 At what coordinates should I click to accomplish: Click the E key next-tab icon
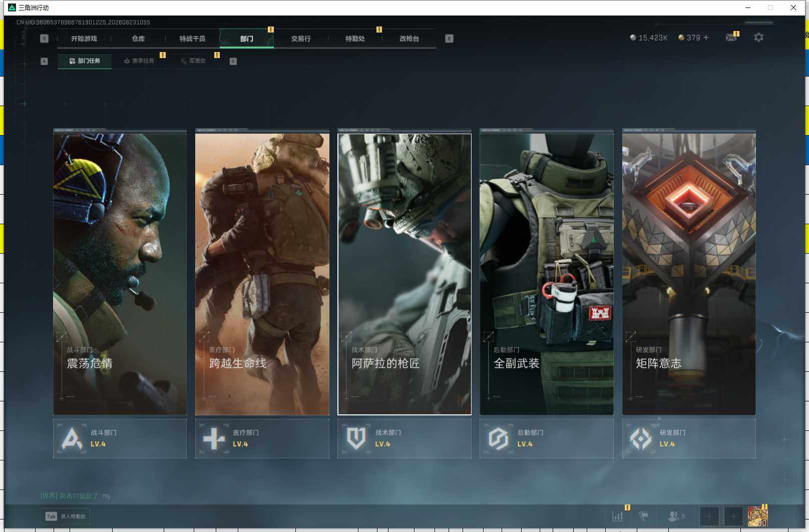point(449,39)
